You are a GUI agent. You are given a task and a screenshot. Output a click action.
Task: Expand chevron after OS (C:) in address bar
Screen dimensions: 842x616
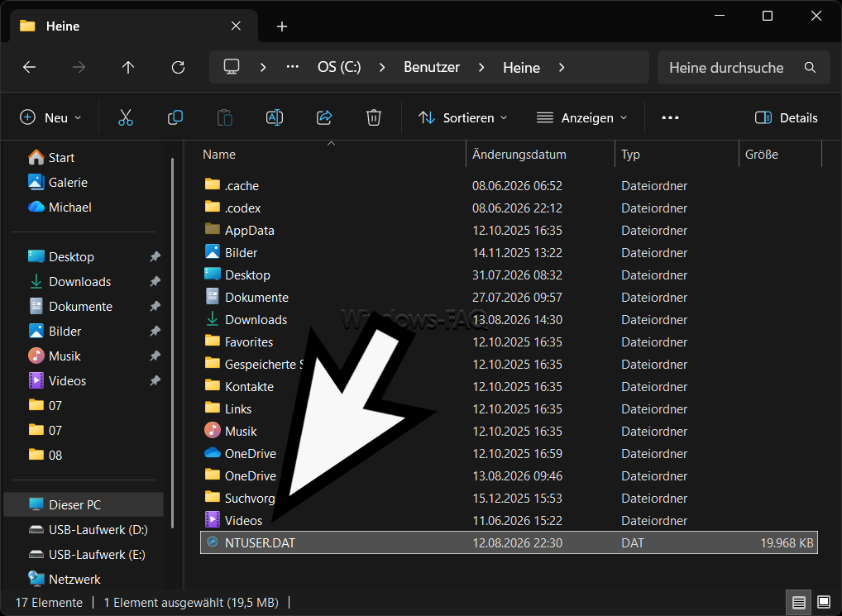[x=382, y=68]
